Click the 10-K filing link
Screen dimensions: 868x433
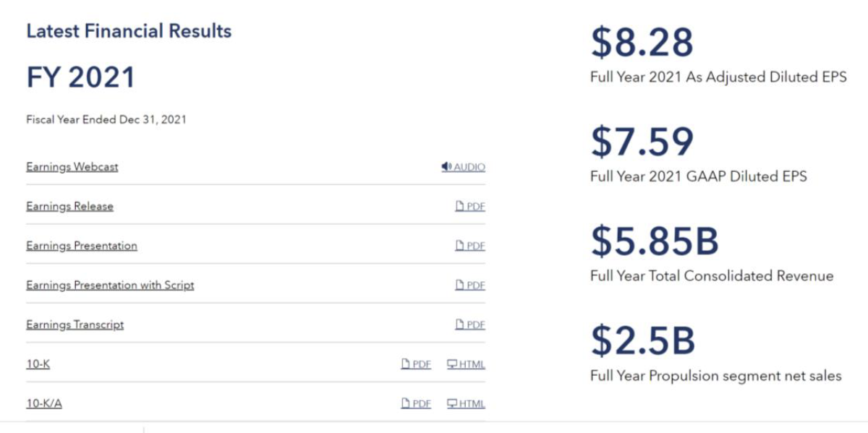click(x=38, y=364)
